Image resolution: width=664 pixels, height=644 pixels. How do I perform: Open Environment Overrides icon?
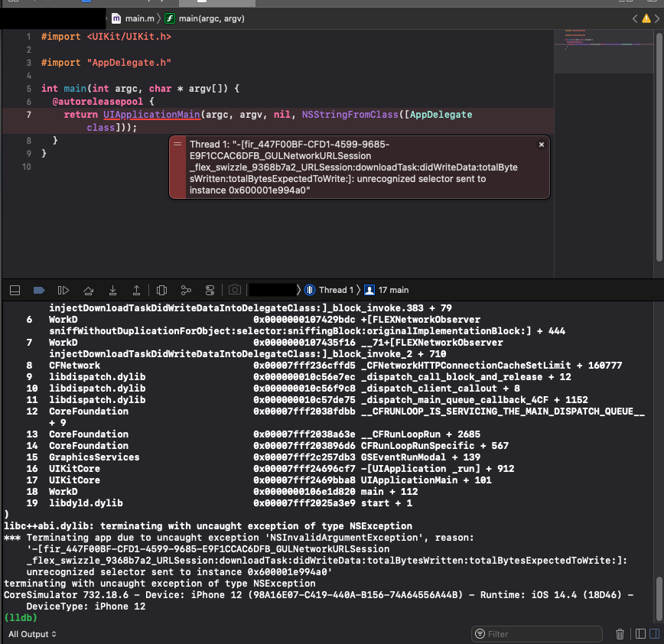point(210,291)
